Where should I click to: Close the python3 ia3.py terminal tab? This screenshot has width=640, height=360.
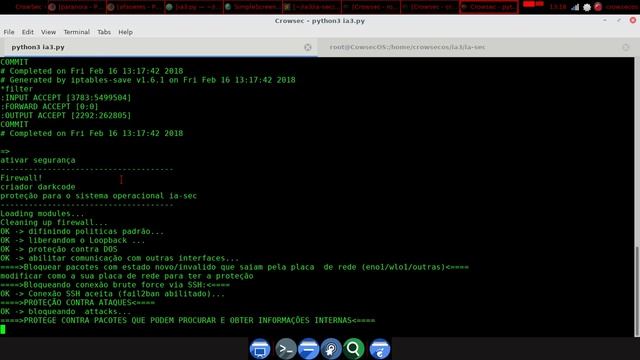[x=308, y=47]
